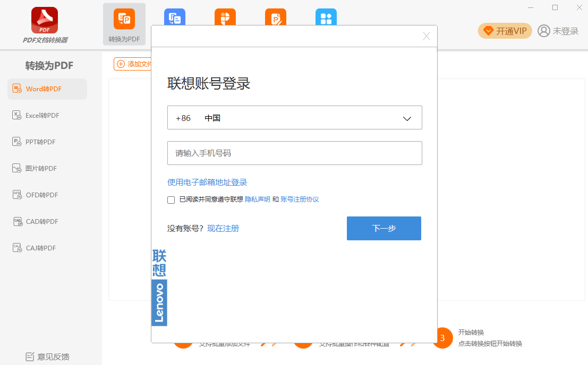Click the 下一步 button
Image resolution: width=588 pixels, height=365 pixels.
[x=384, y=228]
